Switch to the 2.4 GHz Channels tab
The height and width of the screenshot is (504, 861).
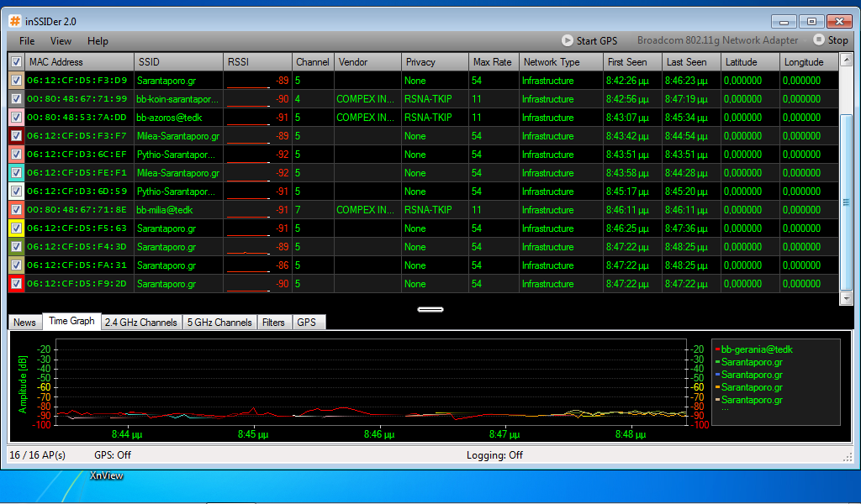[x=140, y=323]
